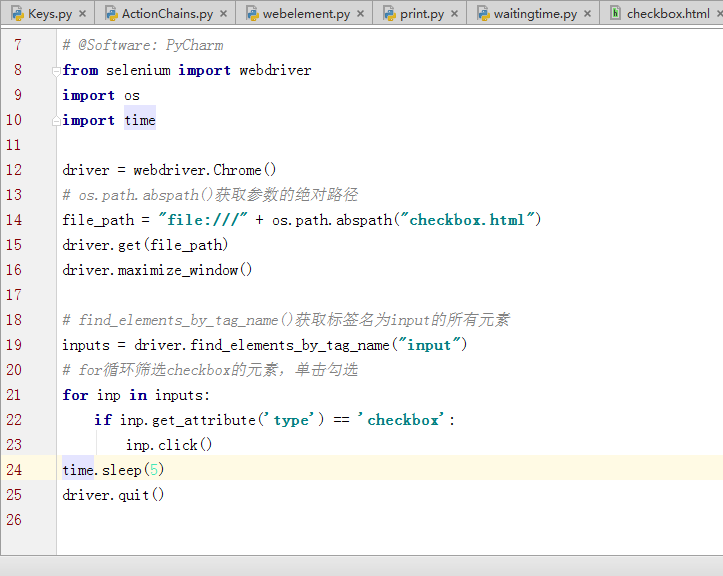Click the Python file icon on ActionChains.py tab

tap(111, 13)
